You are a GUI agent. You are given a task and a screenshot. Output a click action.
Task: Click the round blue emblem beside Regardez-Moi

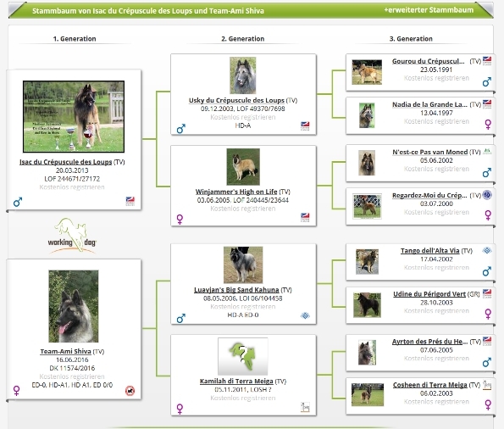[487, 195]
